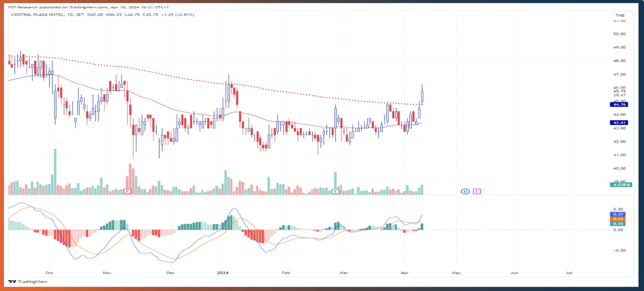The width and height of the screenshot is (644, 291).
Task: Click the Apr label on time axis
Action: [x=404, y=273]
